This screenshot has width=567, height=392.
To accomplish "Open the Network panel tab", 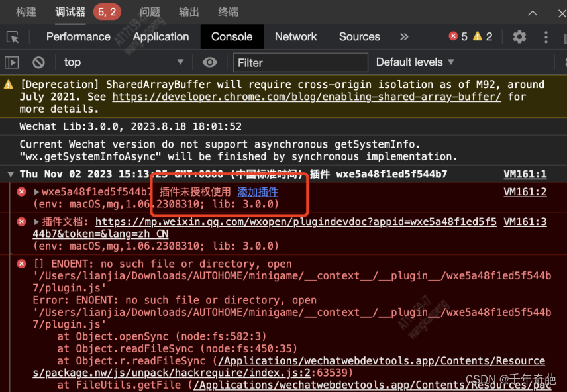I will coord(296,37).
